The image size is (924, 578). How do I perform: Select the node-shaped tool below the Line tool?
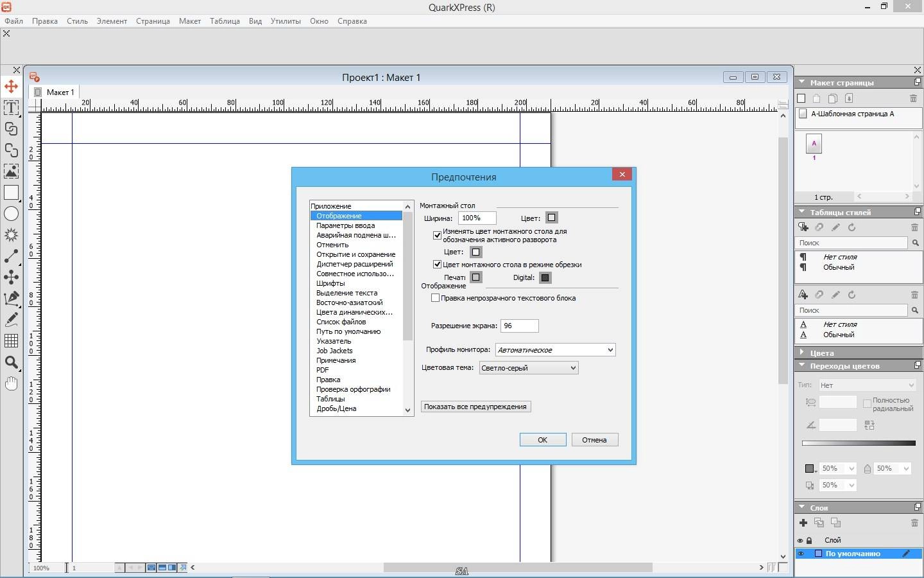tap(11, 277)
